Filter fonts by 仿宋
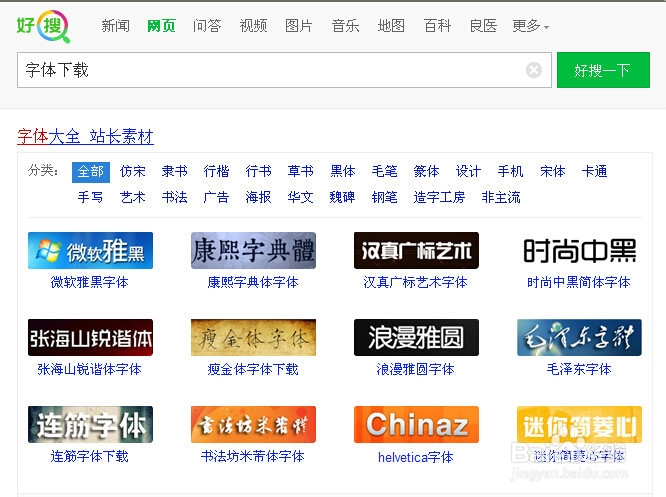 133,172
